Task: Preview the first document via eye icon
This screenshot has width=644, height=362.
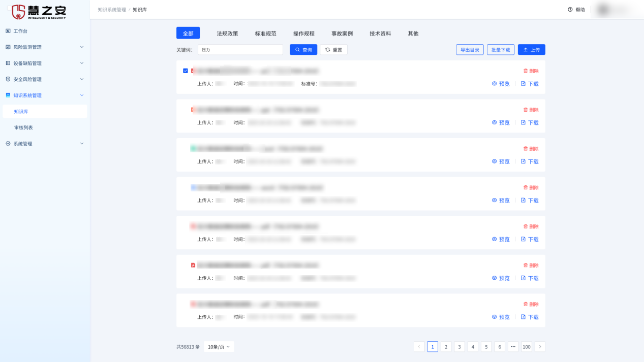Action: (x=494, y=84)
